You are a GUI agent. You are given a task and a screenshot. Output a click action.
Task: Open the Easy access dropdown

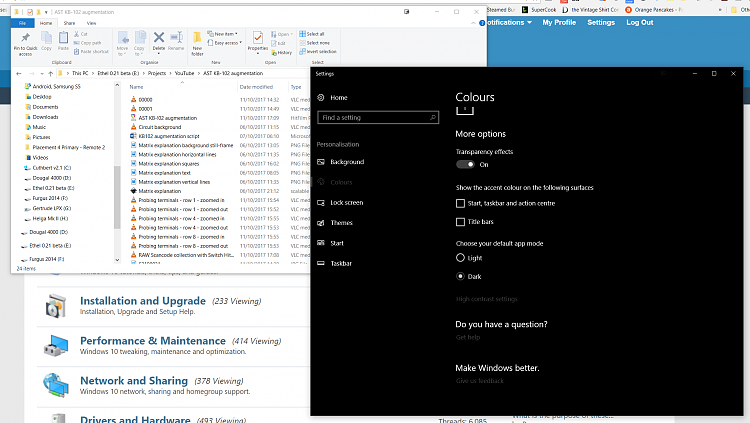(x=225, y=43)
